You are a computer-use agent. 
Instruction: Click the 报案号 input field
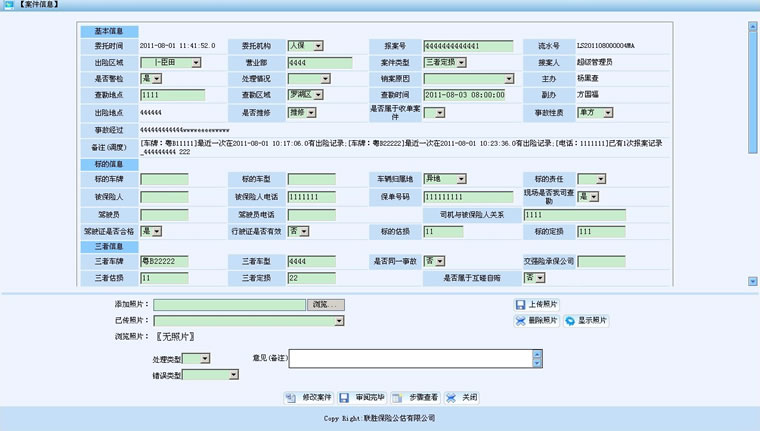point(468,46)
